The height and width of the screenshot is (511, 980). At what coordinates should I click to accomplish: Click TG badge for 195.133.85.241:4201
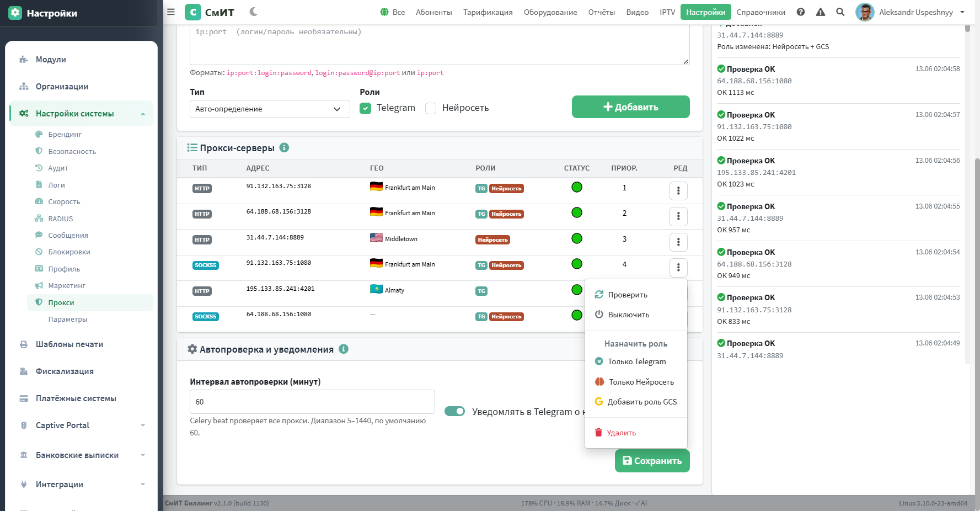[x=481, y=291]
